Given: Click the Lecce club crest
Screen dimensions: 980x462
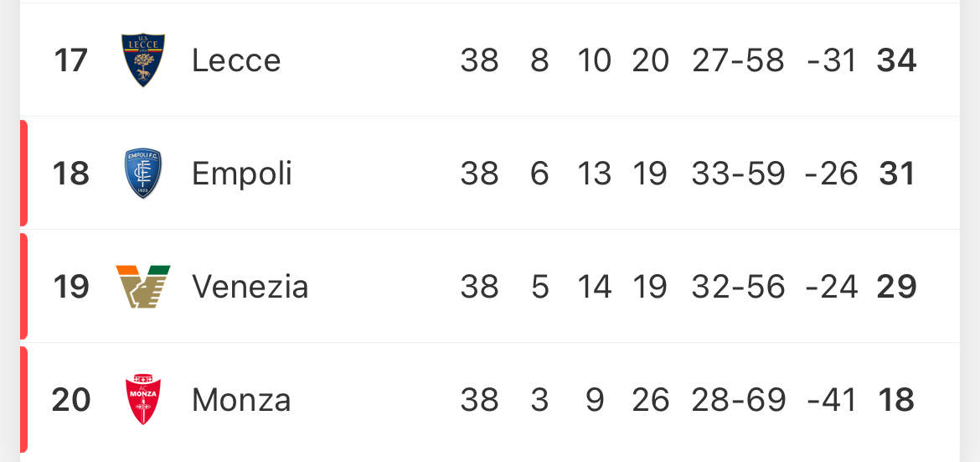Looking at the screenshot, I should (143, 60).
